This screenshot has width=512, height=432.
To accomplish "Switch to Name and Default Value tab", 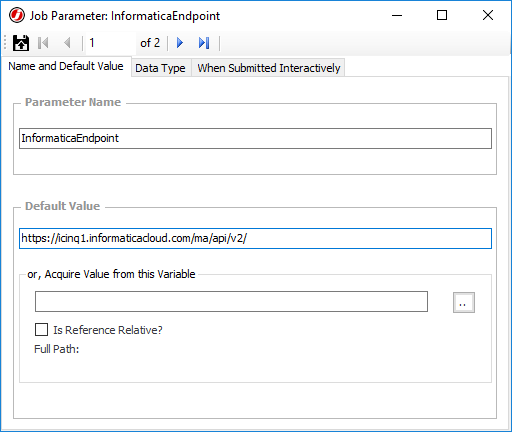I will click(x=66, y=66).
